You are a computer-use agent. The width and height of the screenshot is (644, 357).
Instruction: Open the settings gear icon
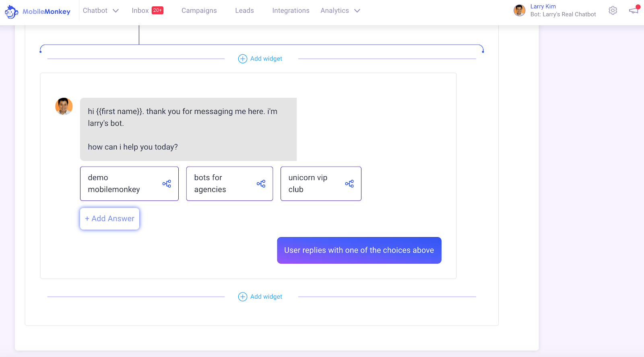point(613,10)
